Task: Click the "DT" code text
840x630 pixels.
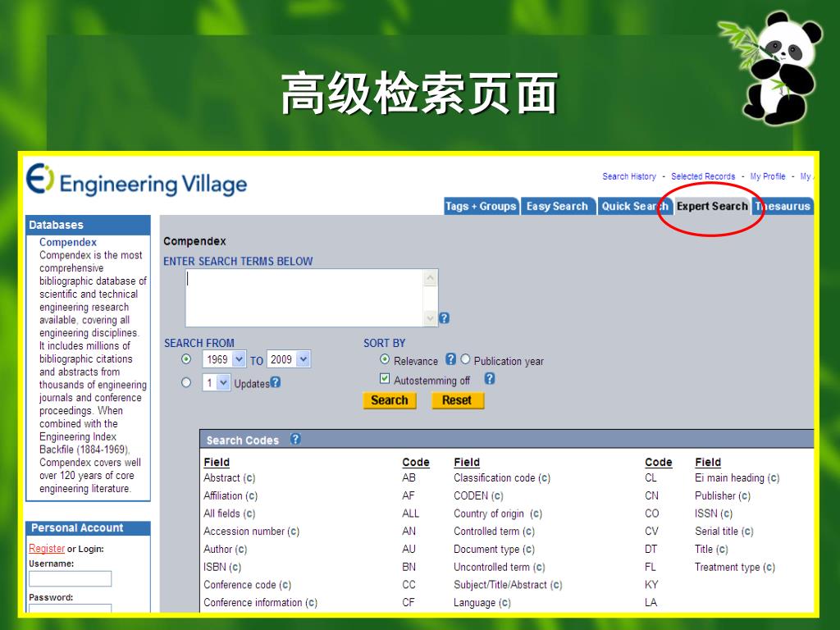Action: pos(651,549)
